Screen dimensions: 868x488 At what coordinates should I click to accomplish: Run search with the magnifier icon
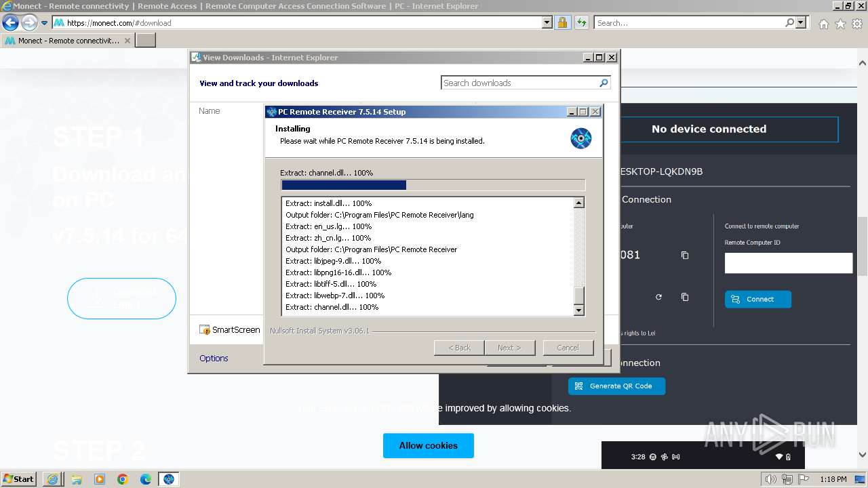pos(789,22)
